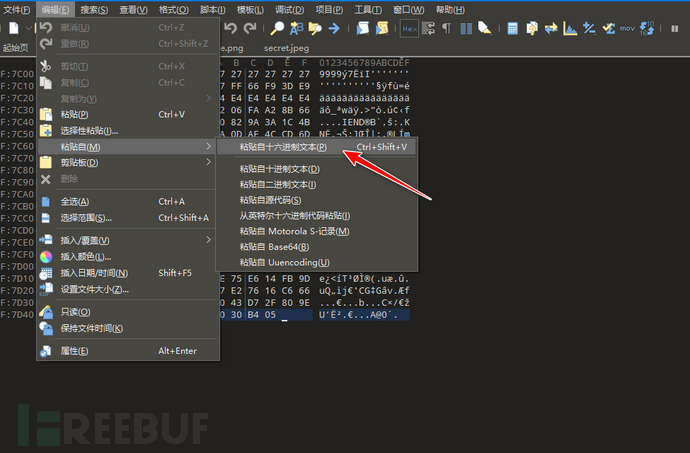Switch to the secret.jpeg tab
This screenshot has height=453, width=690.
(x=286, y=48)
